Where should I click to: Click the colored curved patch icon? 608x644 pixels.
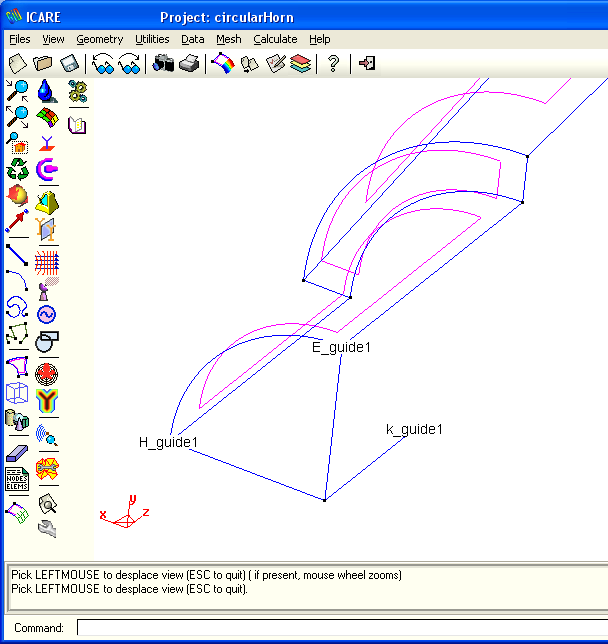click(47, 117)
